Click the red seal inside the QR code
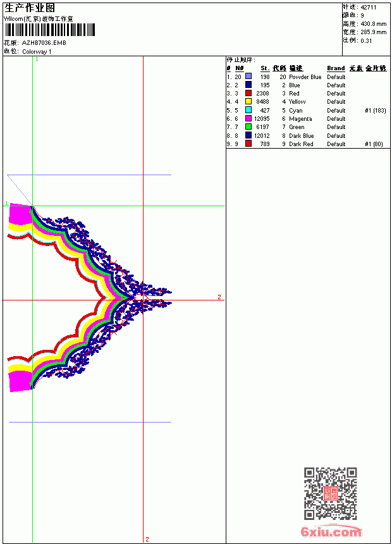 (x=331, y=493)
